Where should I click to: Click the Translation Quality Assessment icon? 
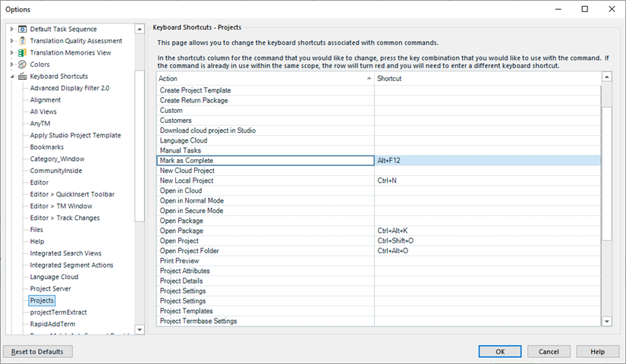point(23,41)
